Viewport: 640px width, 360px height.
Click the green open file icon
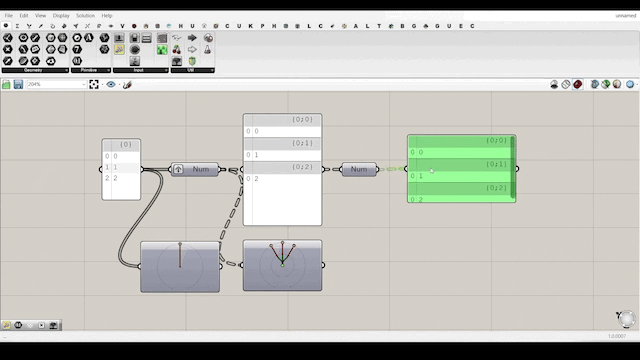[x=6, y=84]
